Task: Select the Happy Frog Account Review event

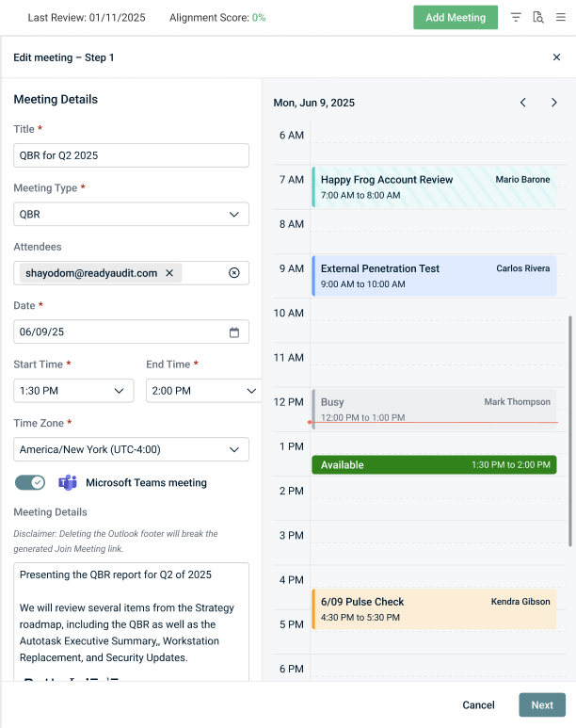Action: coord(433,186)
